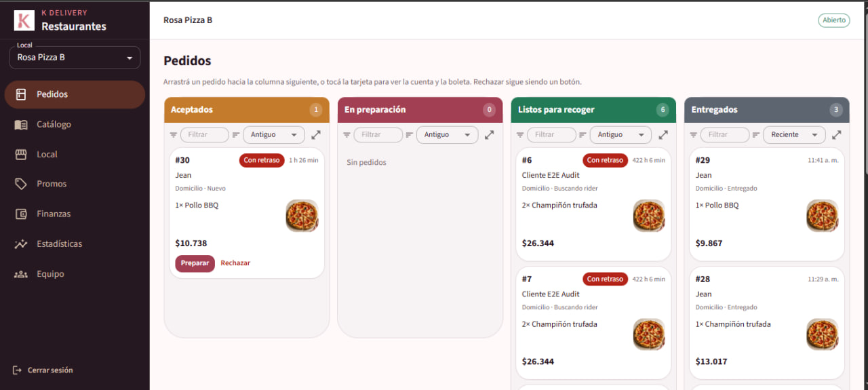The height and width of the screenshot is (390, 868).
Task: Expand the Aceptados column to full view
Action: (316, 135)
